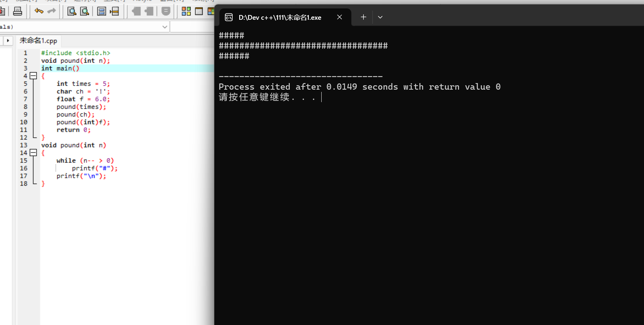Open the console tab dropdown chevron
644x325 pixels.
380,17
